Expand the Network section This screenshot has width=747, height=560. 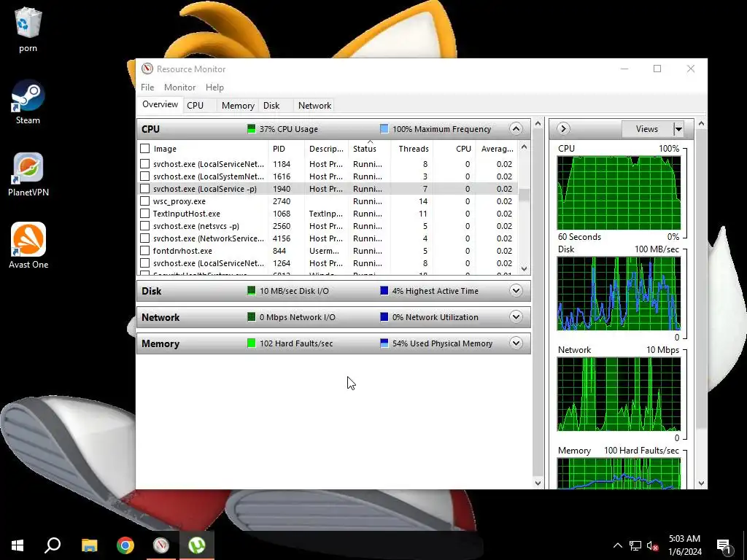tap(516, 317)
